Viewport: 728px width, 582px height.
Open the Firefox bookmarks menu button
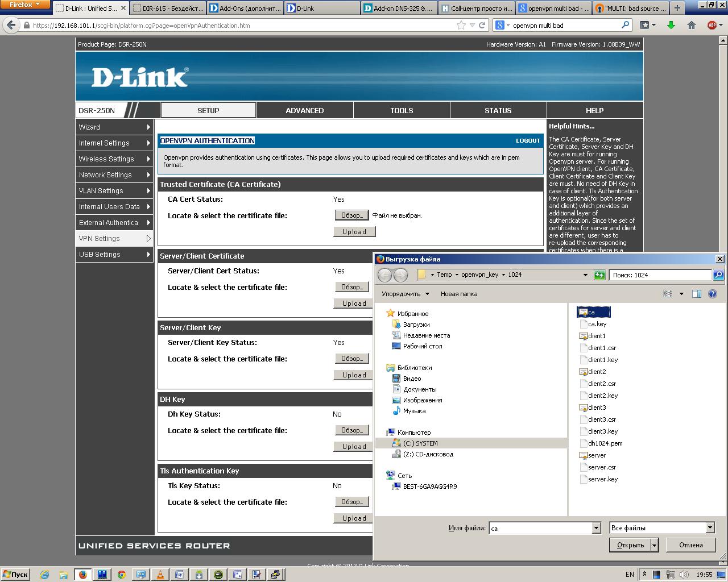[x=647, y=25]
